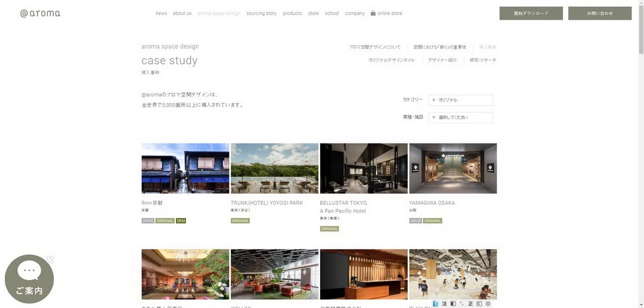Image resolution: width=644 pixels, height=308 pixels.
Task: Close the ご案内 chat widget
Action: click(50, 259)
